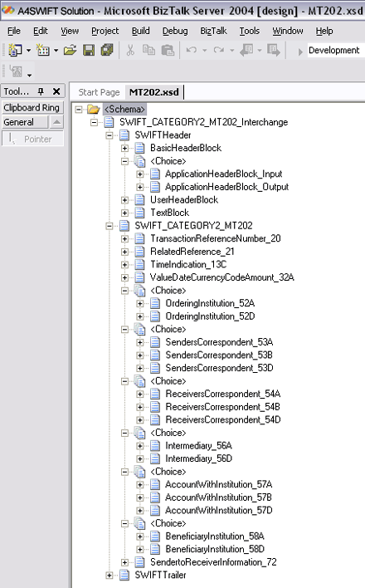Open the New Project dropdown arrow
This screenshot has width=365, height=588.
pyautogui.click(x=28, y=51)
